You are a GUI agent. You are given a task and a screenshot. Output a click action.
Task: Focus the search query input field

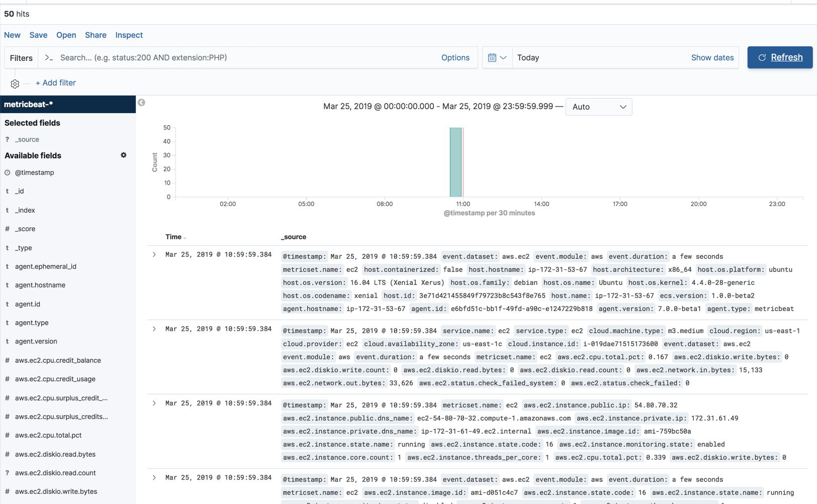246,58
